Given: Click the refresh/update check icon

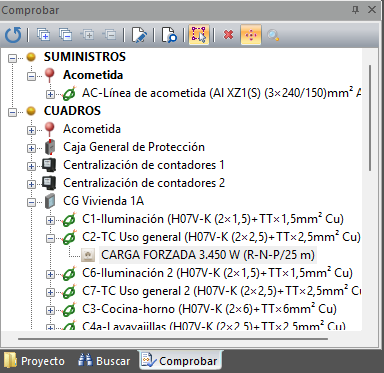Looking at the screenshot, I should (x=13, y=35).
